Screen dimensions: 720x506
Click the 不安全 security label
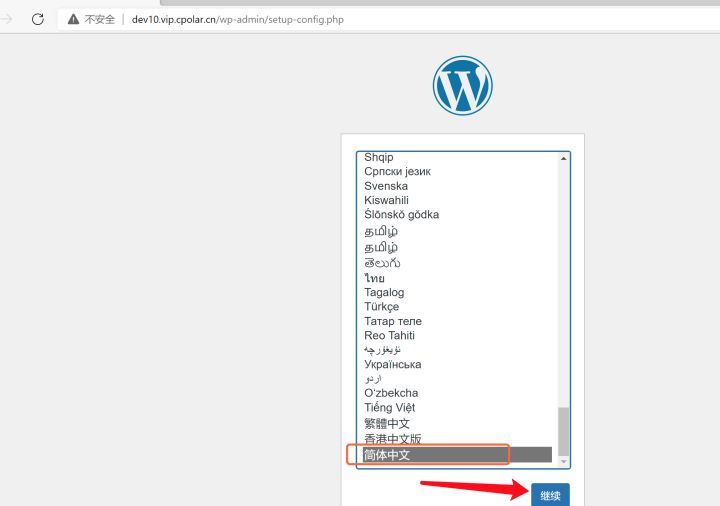coord(100,19)
